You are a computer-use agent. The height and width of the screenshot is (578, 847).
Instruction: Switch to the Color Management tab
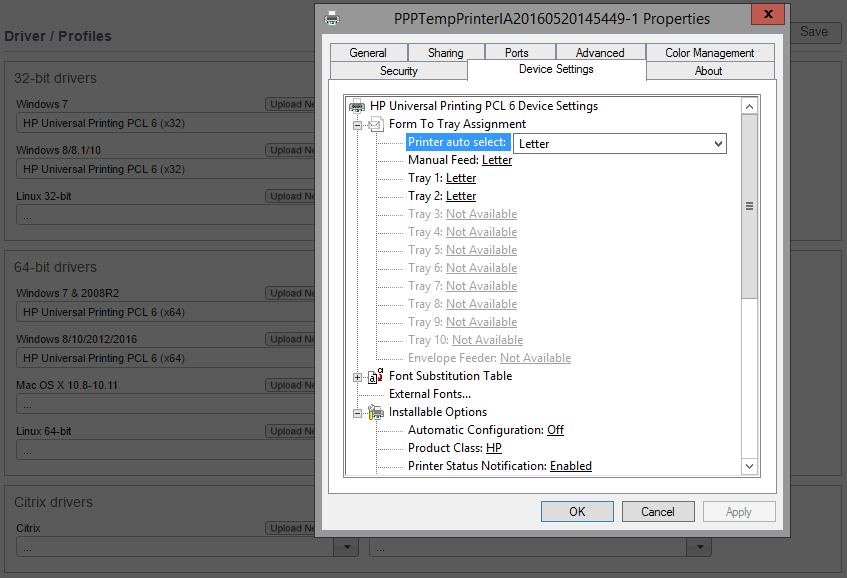710,52
